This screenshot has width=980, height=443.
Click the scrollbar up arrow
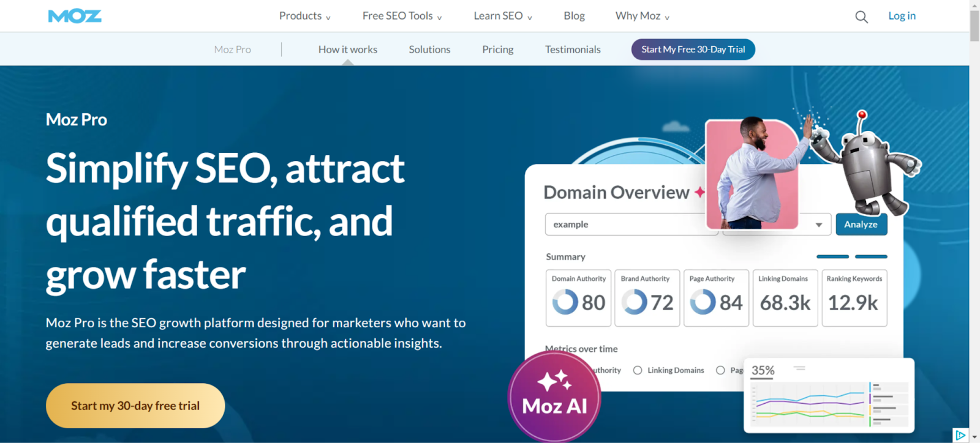[x=974, y=5]
